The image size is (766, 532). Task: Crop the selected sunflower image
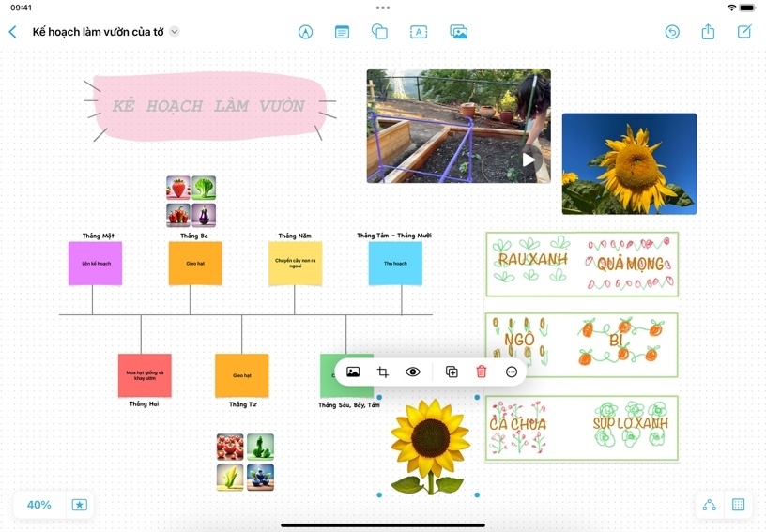tap(383, 372)
